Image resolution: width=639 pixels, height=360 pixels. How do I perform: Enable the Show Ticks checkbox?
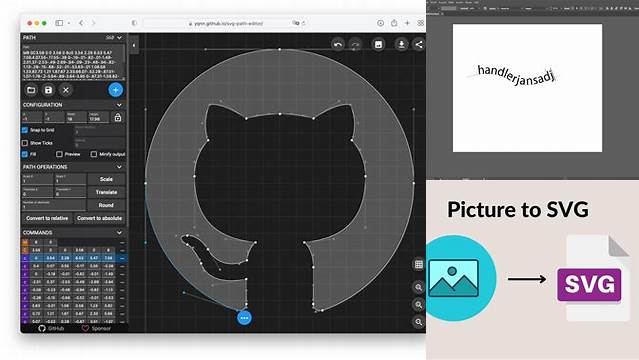(x=25, y=143)
